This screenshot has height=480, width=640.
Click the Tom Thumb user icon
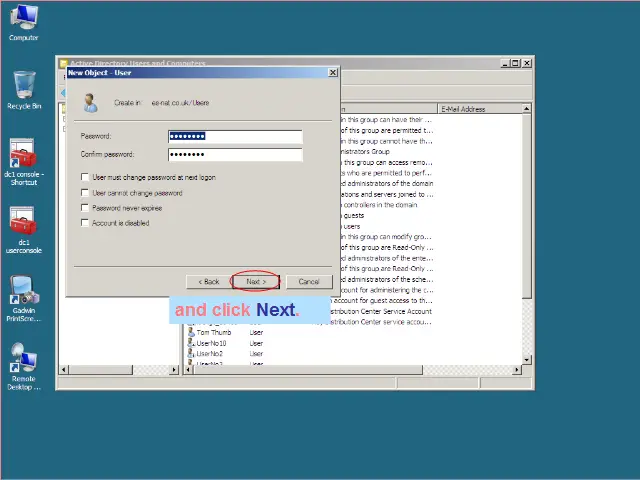[x=191, y=332]
